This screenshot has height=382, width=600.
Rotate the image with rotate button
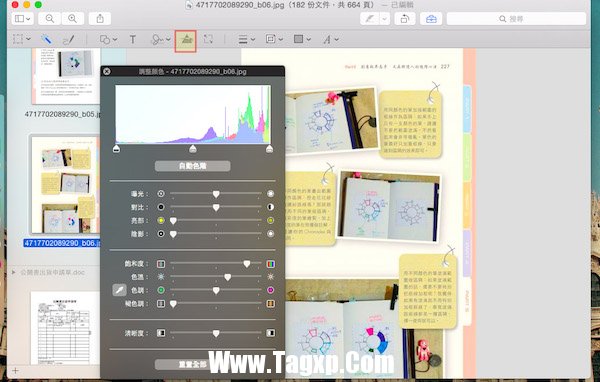[404, 19]
